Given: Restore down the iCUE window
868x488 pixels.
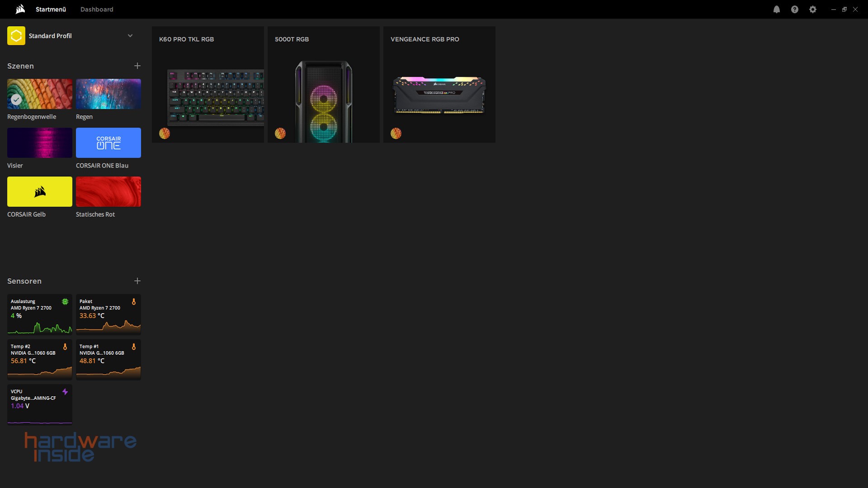Looking at the screenshot, I should [x=844, y=9].
